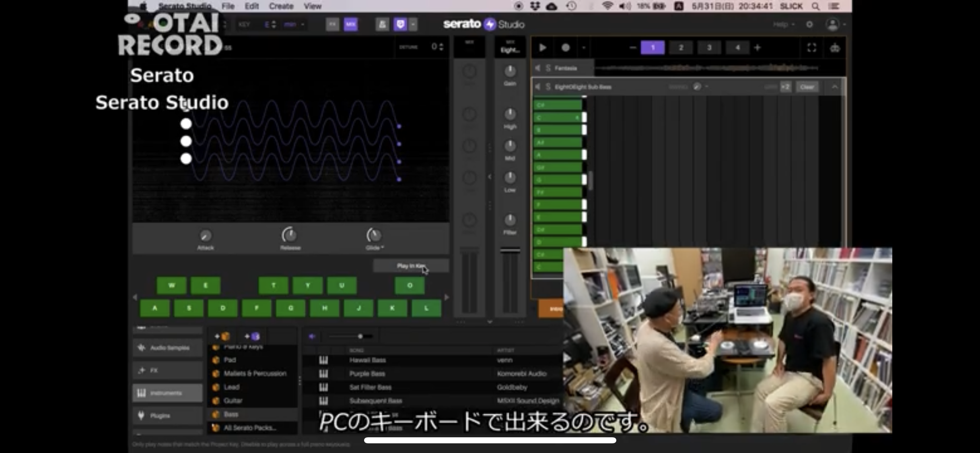Toggle the FX view button
The width and height of the screenshot is (980, 453).
pos(332,25)
